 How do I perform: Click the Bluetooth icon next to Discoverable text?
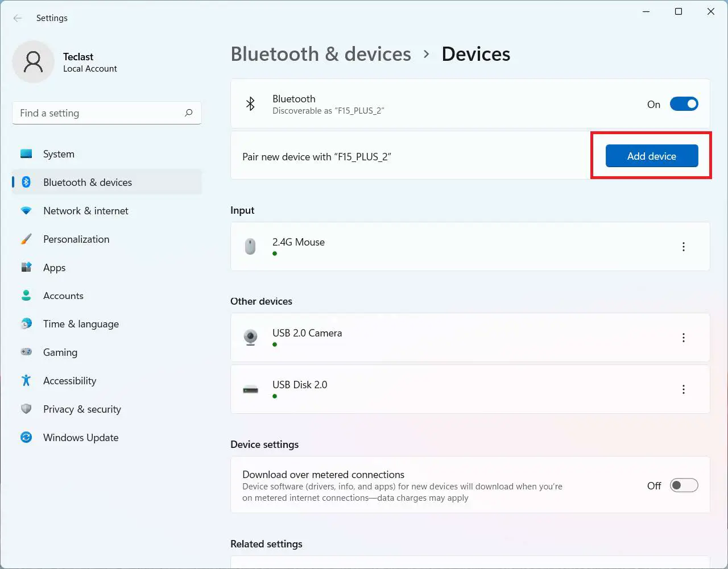(x=250, y=104)
